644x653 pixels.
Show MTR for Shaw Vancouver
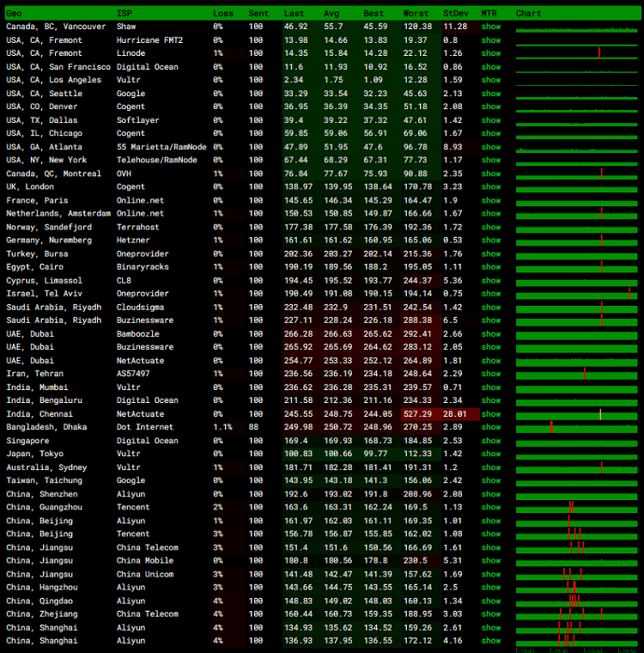pyautogui.click(x=491, y=27)
